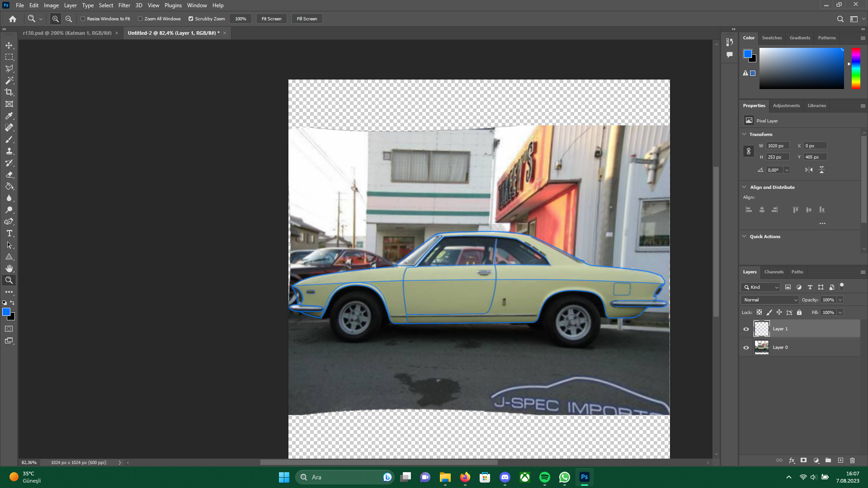Screen dimensions: 868x488
Task: Select the Hand tool
Action: point(9,268)
